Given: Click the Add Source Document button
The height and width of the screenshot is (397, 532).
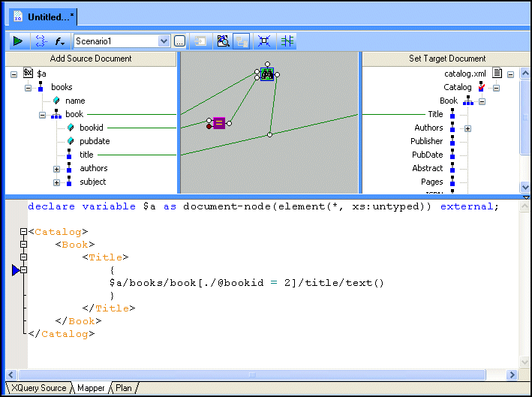Looking at the screenshot, I should [91, 59].
